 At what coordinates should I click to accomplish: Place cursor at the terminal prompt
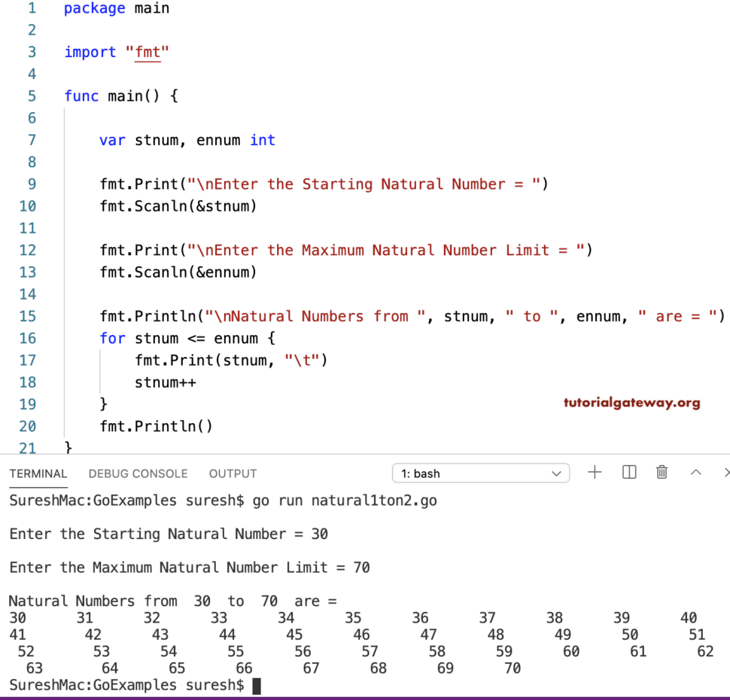tap(257, 686)
